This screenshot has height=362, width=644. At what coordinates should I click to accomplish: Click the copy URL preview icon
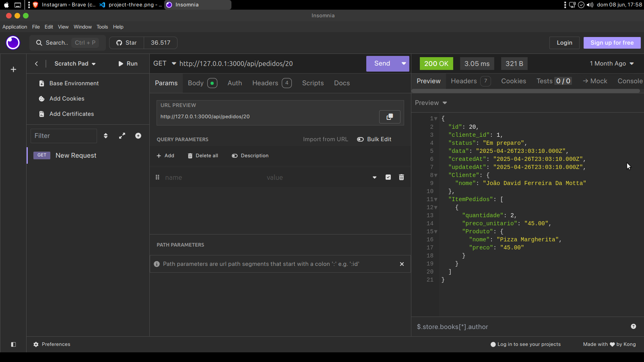click(390, 117)
